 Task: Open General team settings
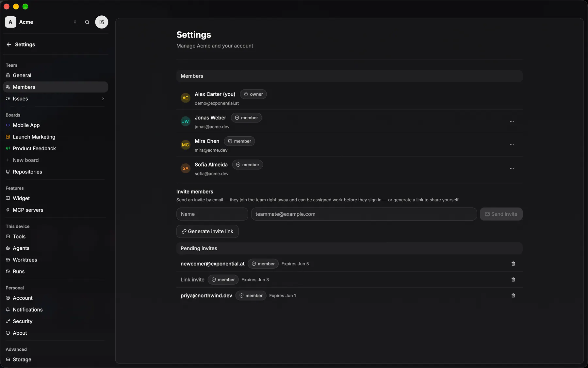56,75
